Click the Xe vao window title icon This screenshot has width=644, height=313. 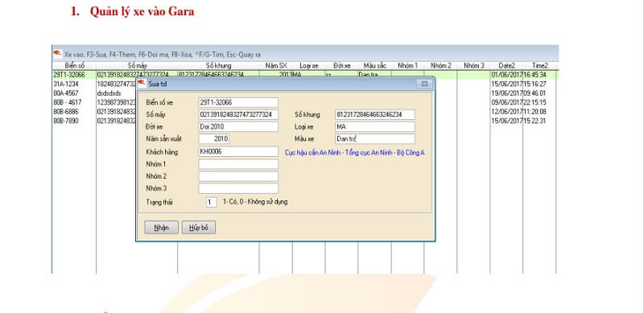[57, 53]
